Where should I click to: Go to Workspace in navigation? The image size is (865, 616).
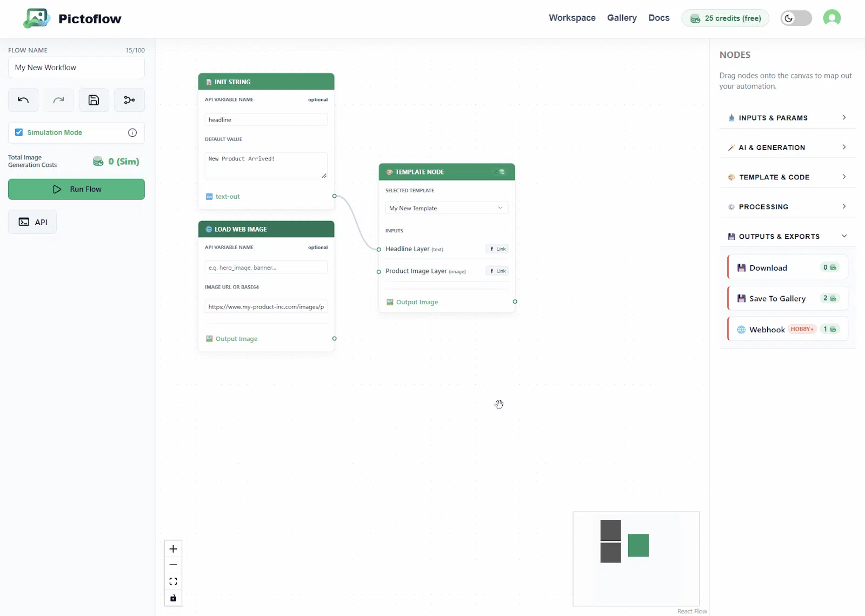pos(572,18)
